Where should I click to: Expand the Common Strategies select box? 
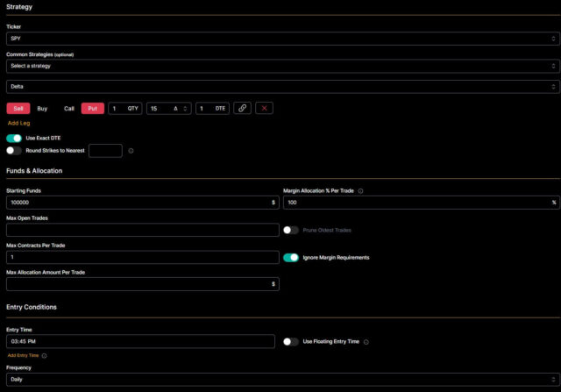pos(280,66)
